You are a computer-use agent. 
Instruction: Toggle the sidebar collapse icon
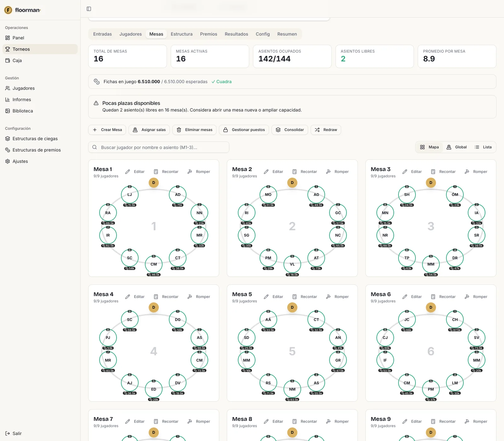point(89,9)
